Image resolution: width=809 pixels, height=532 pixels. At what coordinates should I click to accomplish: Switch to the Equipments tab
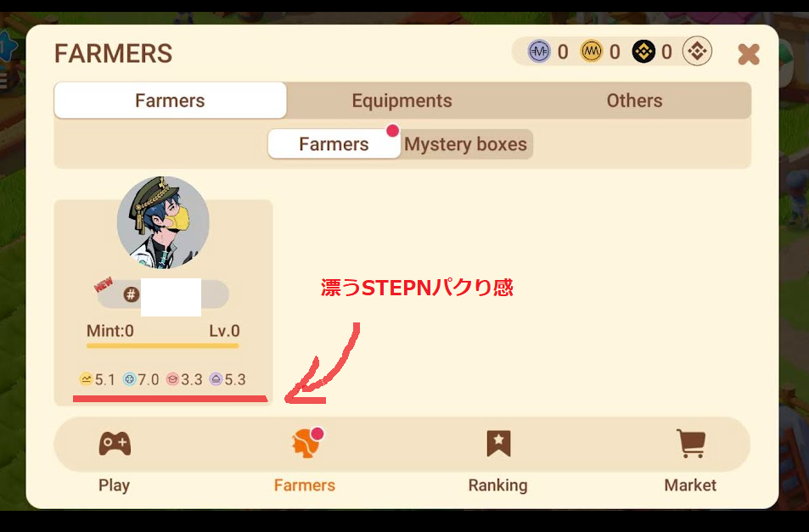[x=402, y=100]
